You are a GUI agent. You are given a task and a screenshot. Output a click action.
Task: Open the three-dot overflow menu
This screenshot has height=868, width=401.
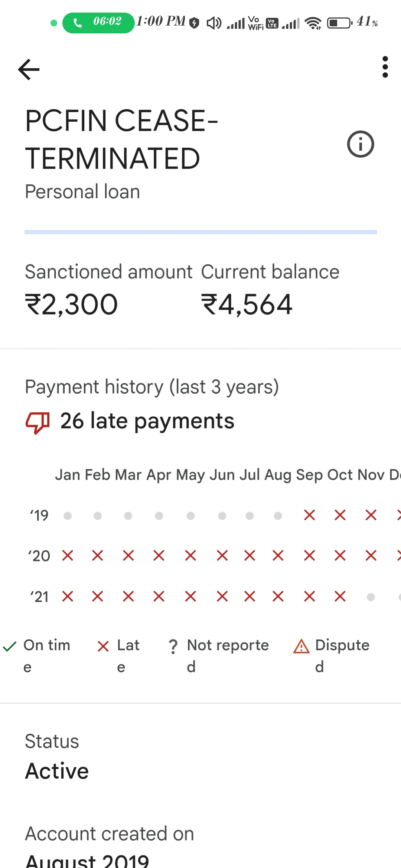click(385, 67)
